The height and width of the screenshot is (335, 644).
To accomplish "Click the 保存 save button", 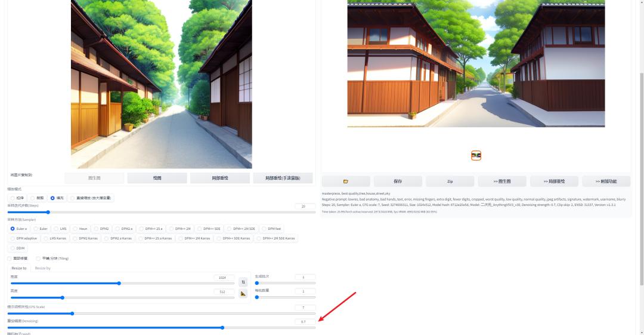I will point(398,181).
